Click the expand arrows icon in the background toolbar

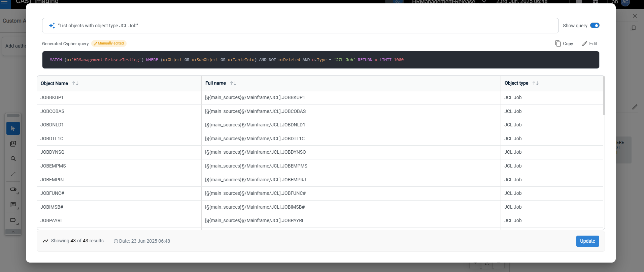pyautogui.click(x=13, y=174)
